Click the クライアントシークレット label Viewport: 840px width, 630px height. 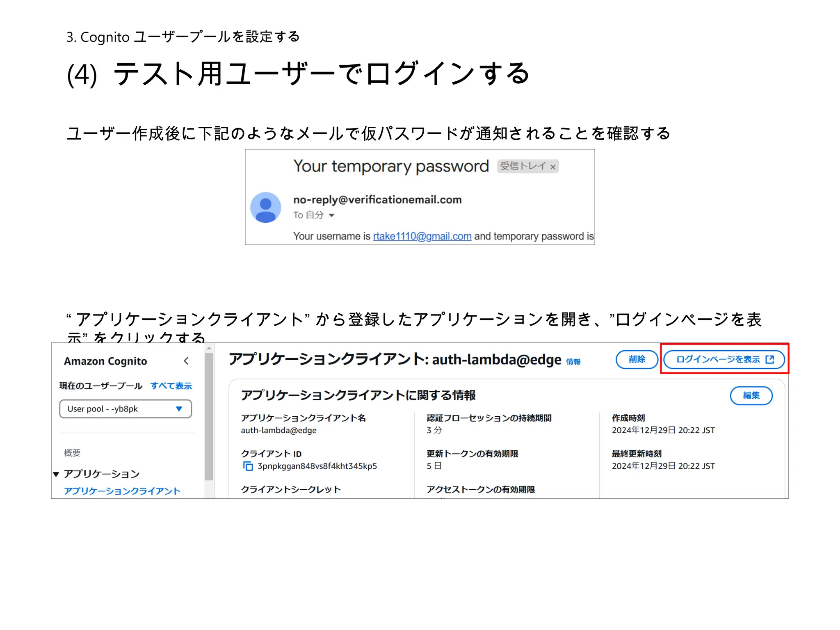[x=291, y=489]
